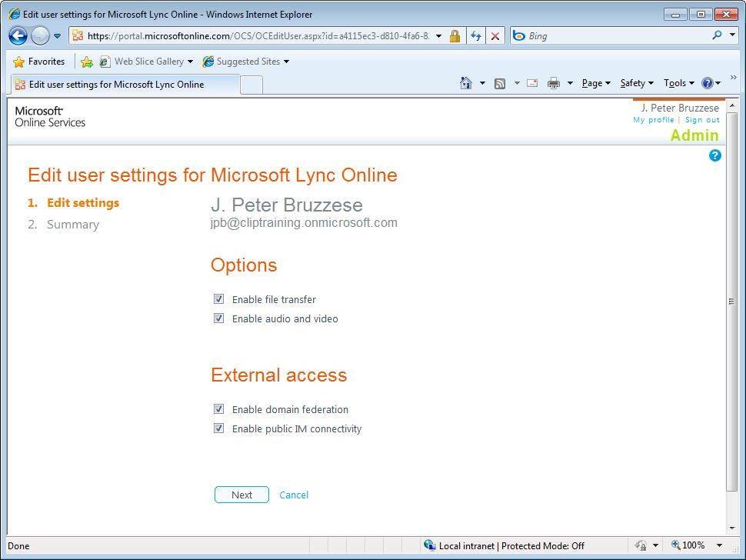Open the Page menu

(596, 83)
